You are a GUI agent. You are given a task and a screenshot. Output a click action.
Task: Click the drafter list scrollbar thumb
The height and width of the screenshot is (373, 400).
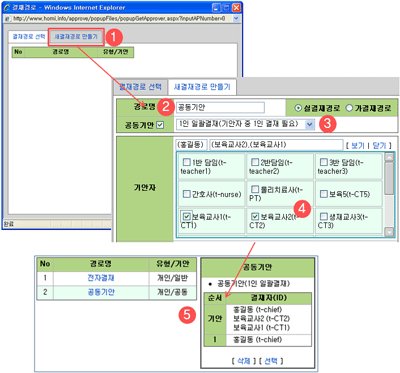pyautogui.click(x=389, y=178)
